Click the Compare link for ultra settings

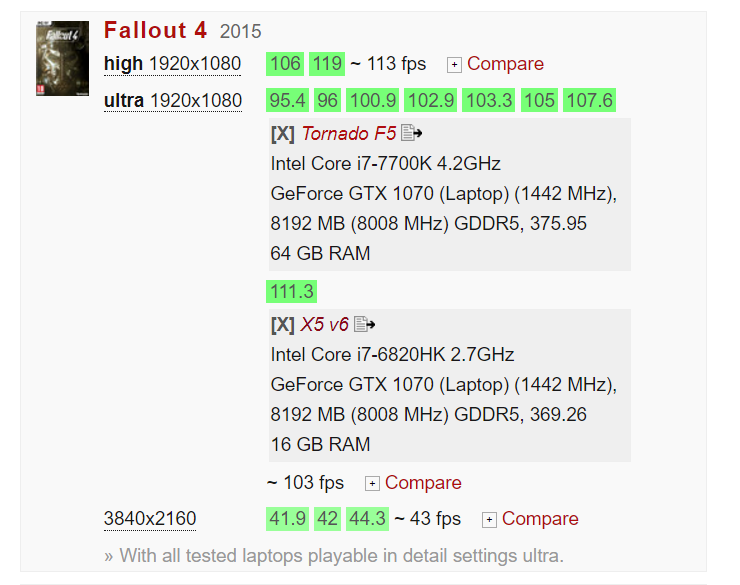tap(423, 483)
